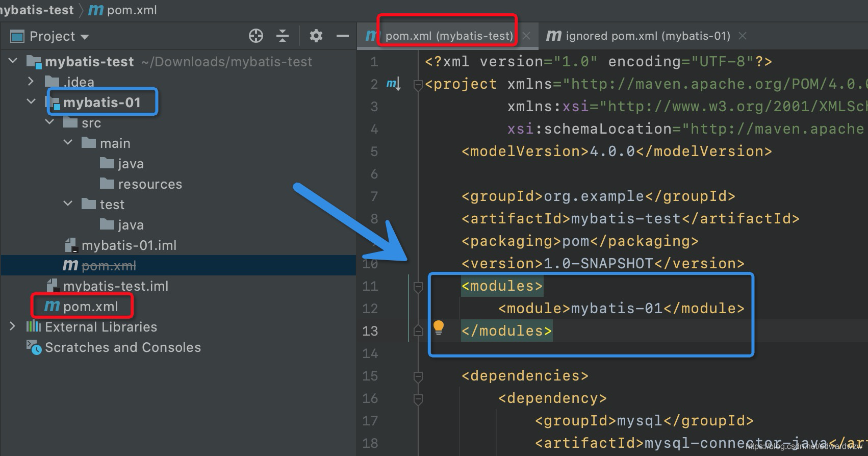Toggle fold marker at modules tag line 11
This screenshot has height=456, width=868.
pyautogui.click(x=418, y=287)
